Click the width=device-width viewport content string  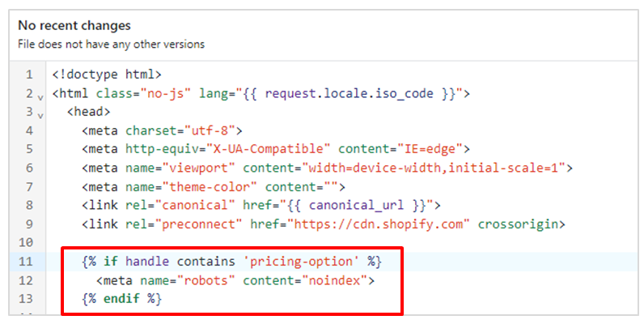(434, 168)
